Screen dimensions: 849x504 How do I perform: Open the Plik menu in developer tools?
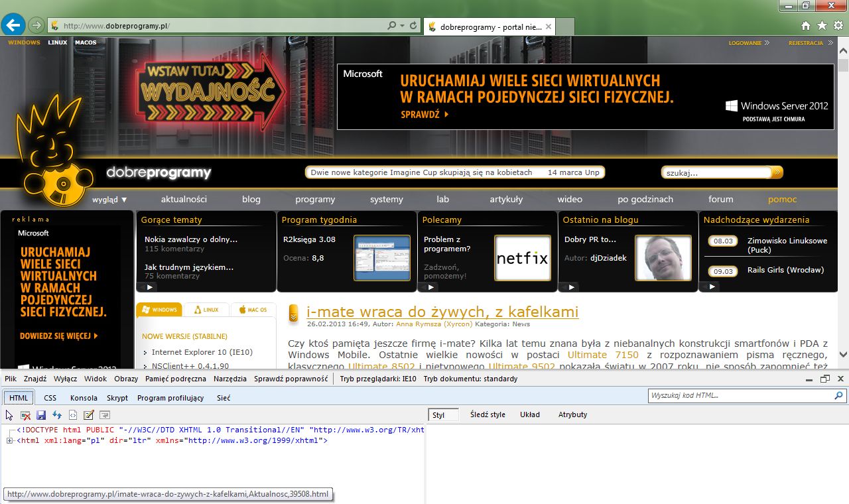point(11,379)
